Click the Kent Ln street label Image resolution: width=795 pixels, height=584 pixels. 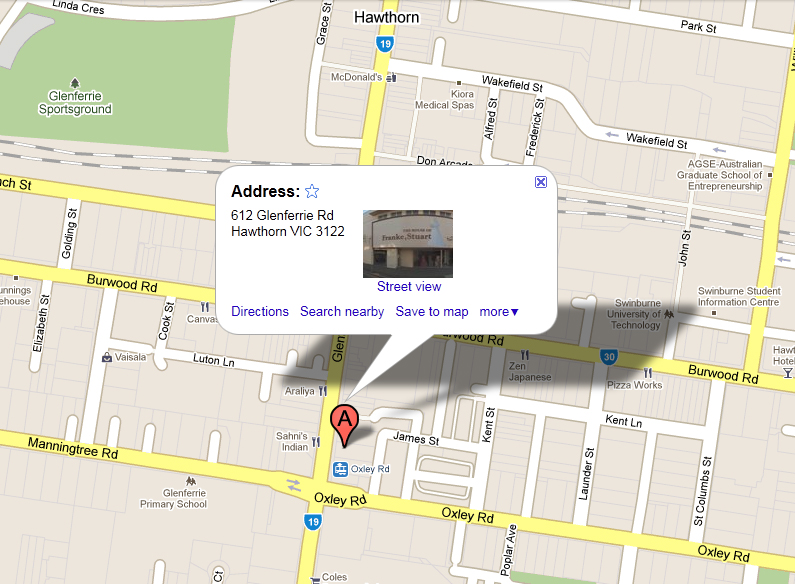[x=624, y=421]
